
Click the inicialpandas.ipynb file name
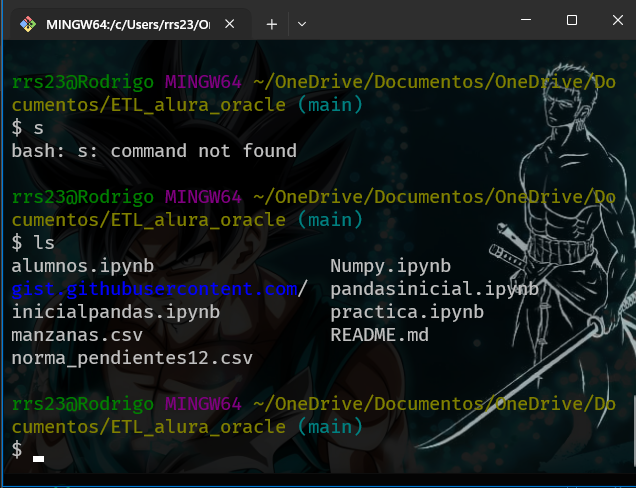tap(116, 312)
